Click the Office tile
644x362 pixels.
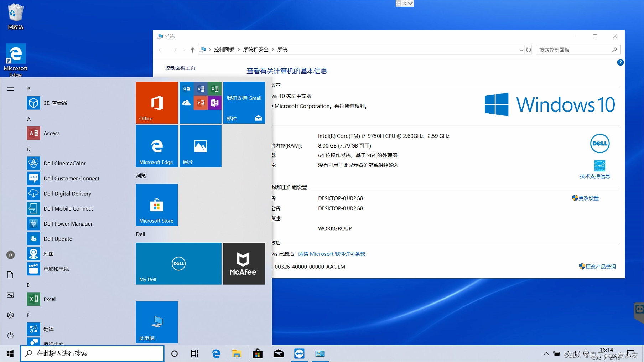coord(157,103)
